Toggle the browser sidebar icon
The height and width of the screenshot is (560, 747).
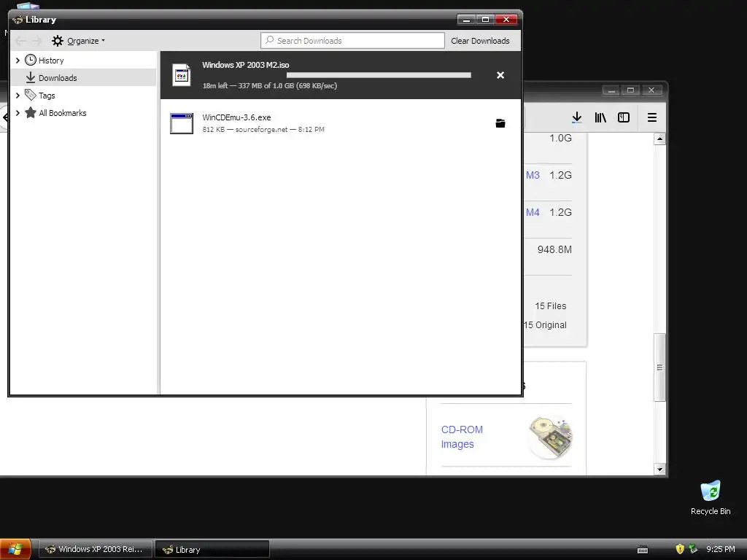(x=624, y=117)
